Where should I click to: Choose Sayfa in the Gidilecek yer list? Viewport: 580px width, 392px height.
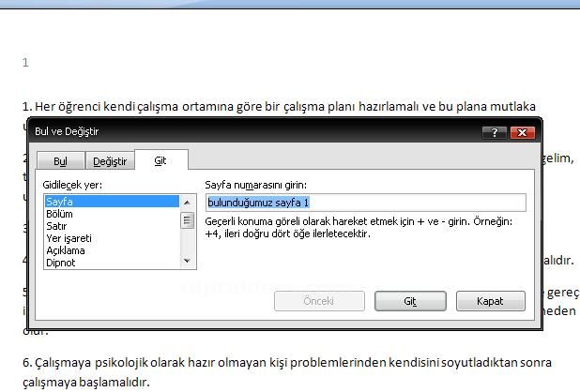coord(112,202)
